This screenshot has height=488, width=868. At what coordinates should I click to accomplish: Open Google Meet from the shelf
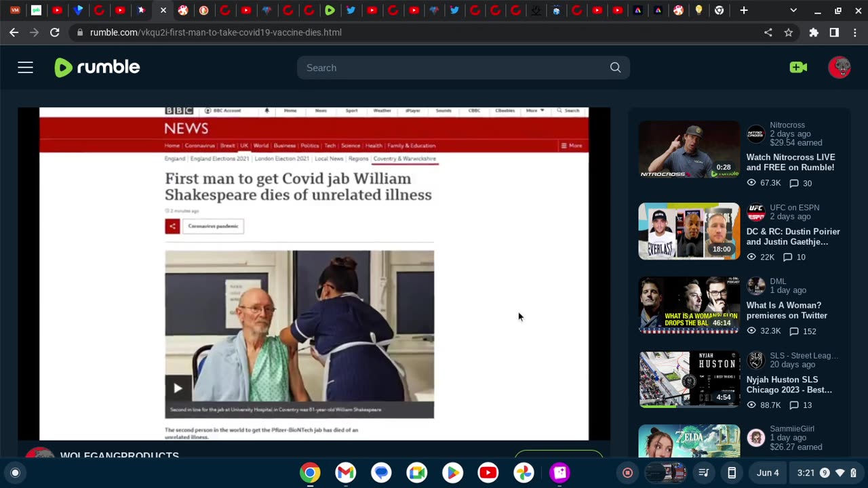click(417, 472)
